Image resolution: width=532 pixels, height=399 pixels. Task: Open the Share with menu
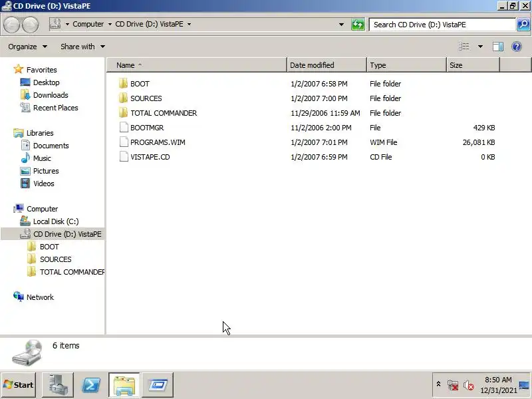click(x=82, y=47)
